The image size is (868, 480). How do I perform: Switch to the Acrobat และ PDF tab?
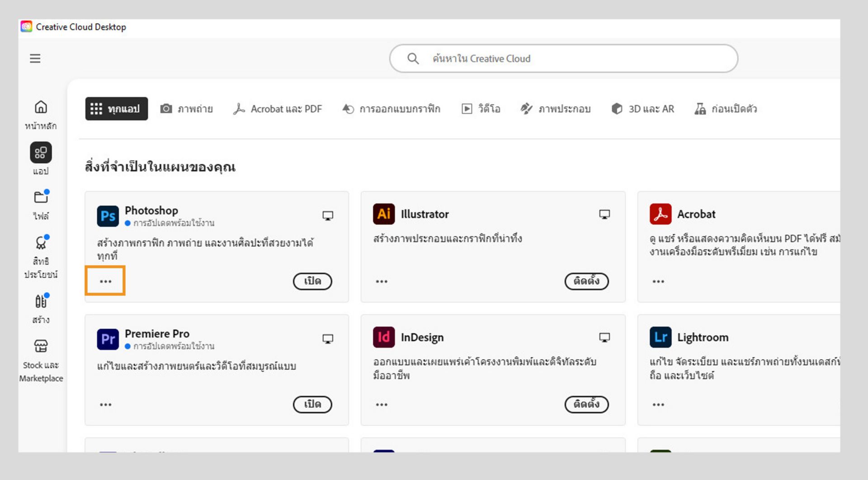tap(278, 109)
